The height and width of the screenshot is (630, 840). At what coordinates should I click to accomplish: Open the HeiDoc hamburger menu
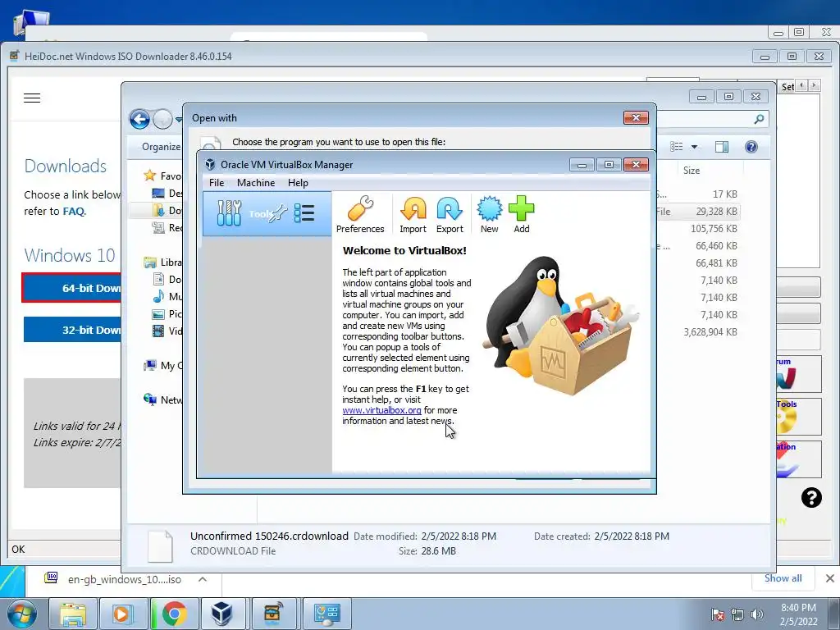coord(32,98)
